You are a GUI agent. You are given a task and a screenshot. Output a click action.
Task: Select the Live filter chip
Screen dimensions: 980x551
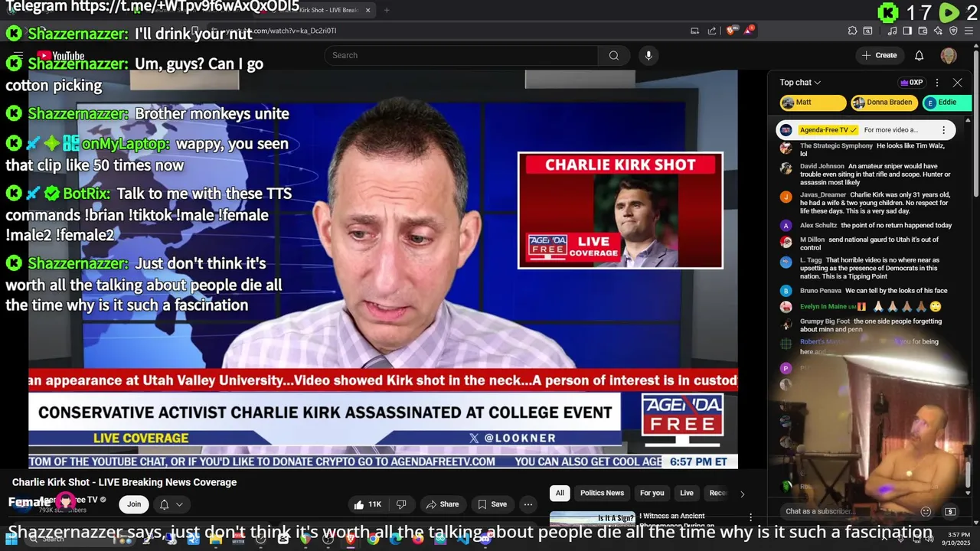pos(687,493)
